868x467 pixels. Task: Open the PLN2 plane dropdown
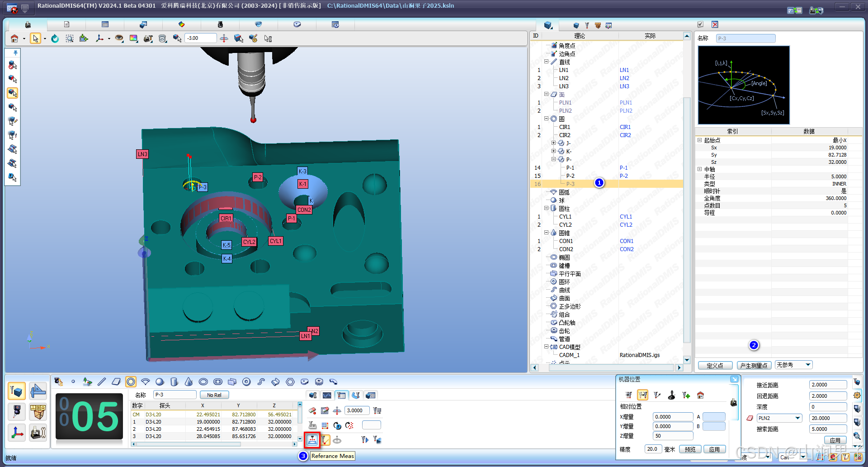(779, 418)
